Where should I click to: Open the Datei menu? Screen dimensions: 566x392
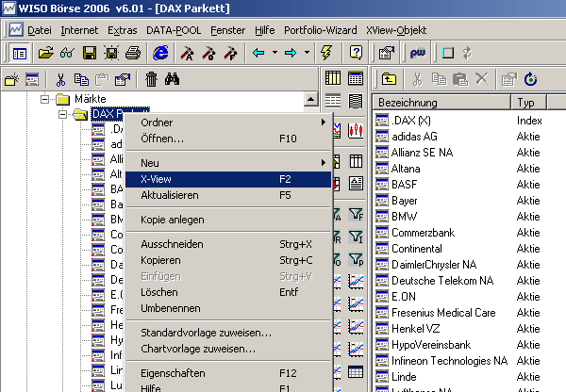[x=40, y=30]
